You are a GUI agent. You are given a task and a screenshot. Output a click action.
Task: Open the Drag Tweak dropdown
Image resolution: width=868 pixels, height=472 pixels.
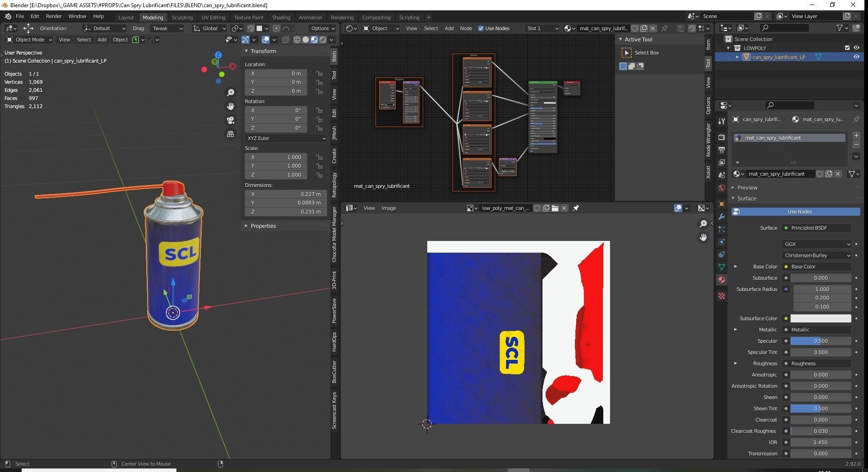[167, 28]
